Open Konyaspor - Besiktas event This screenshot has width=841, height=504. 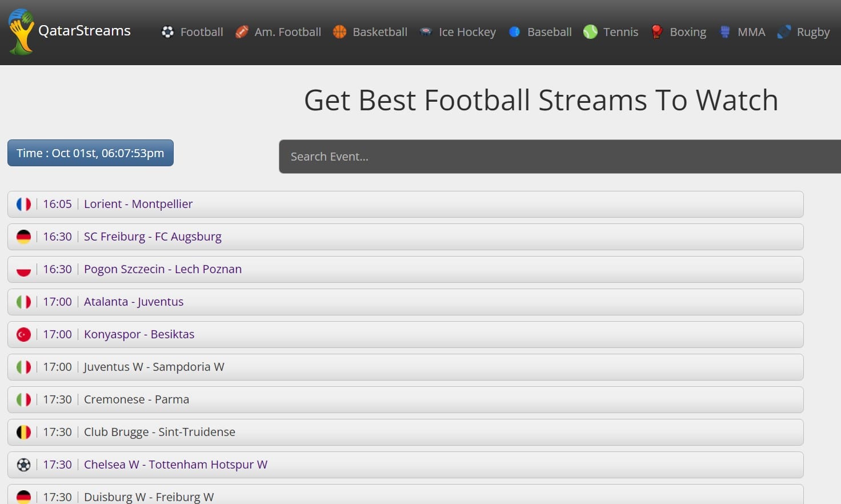[x=139, y=334]
